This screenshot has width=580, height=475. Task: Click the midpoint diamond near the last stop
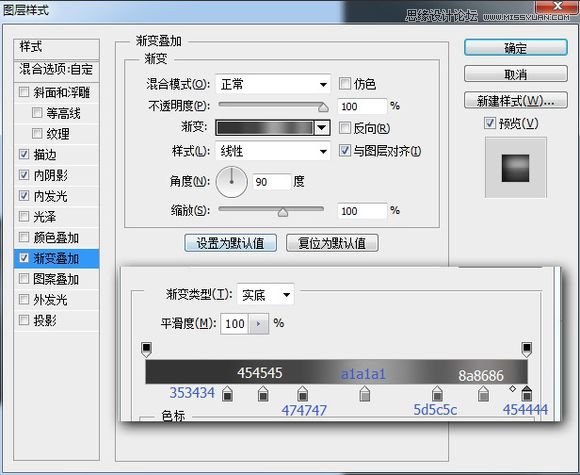(x=512, y=389)
